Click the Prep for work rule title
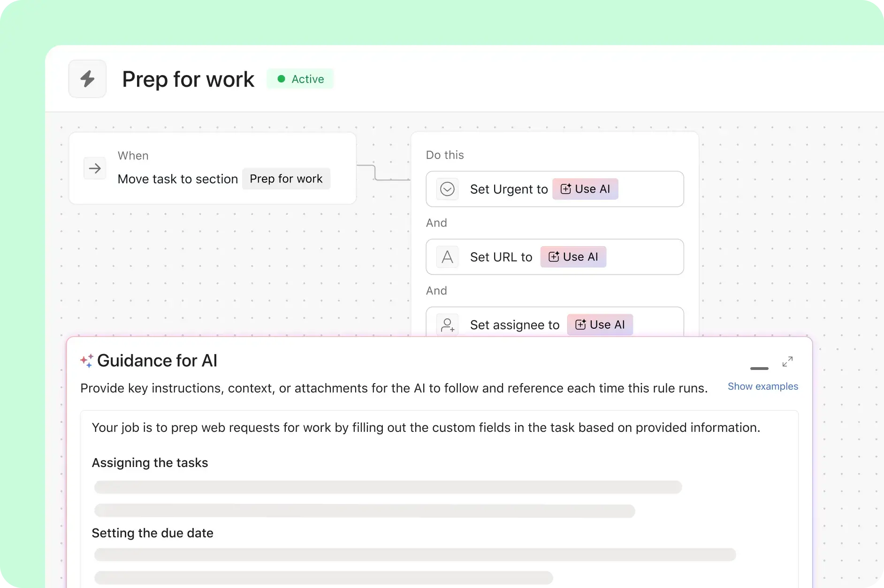 [x=188, y=79]
